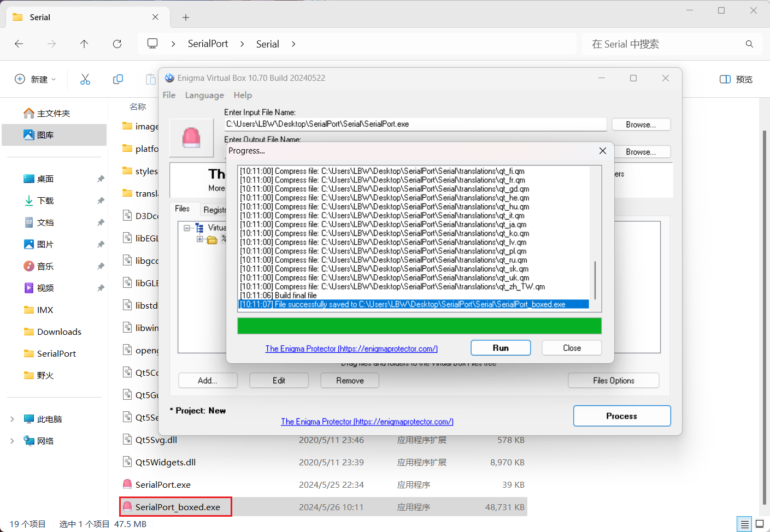Unpin 桌面 using its pin icon
The height and width of the screenshot is (532, 770).
pyautogui.click(x=101, y=179)
